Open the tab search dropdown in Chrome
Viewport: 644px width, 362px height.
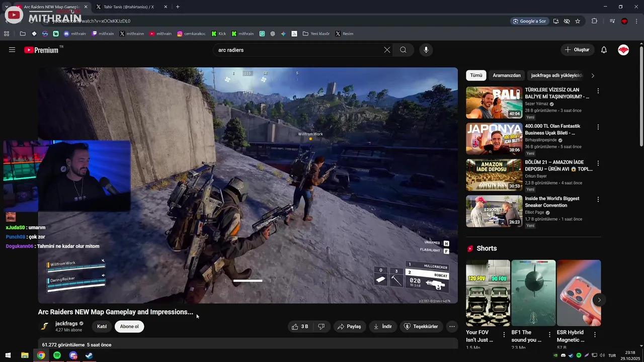[x=6, y=7]
